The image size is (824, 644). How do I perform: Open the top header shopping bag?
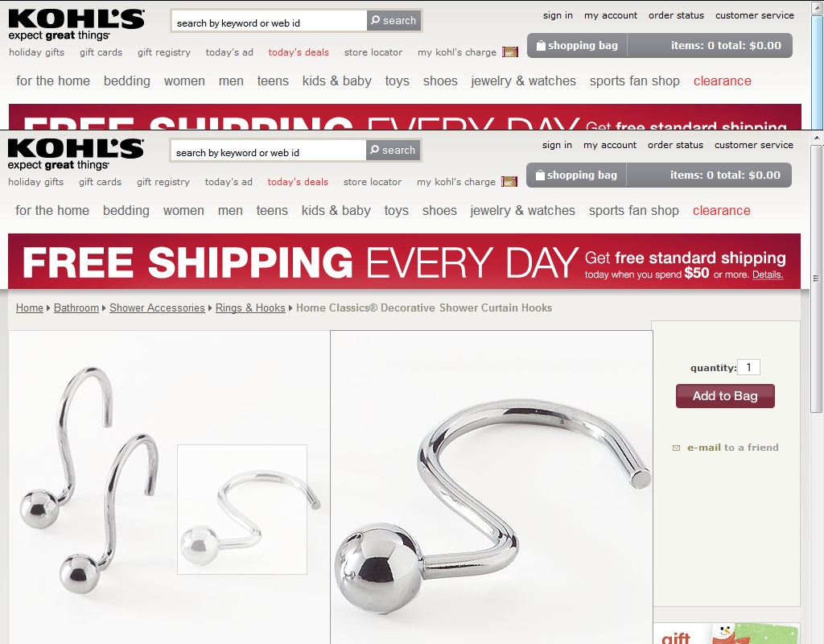coord(577,45)
